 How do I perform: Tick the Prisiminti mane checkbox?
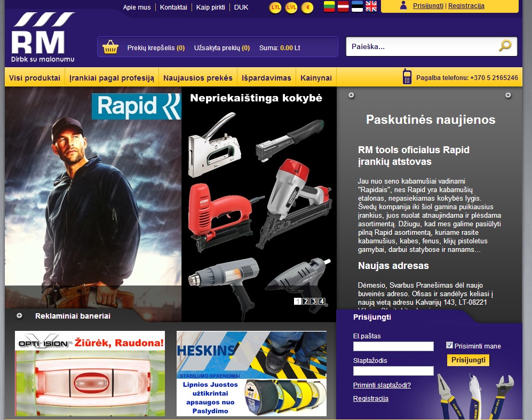tap(449, 345)
